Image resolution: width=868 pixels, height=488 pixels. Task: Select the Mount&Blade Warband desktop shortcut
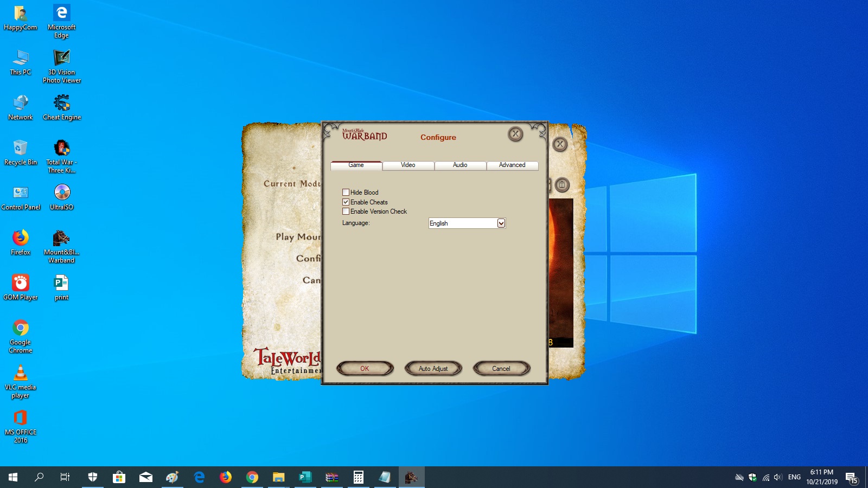pos(62,247)
